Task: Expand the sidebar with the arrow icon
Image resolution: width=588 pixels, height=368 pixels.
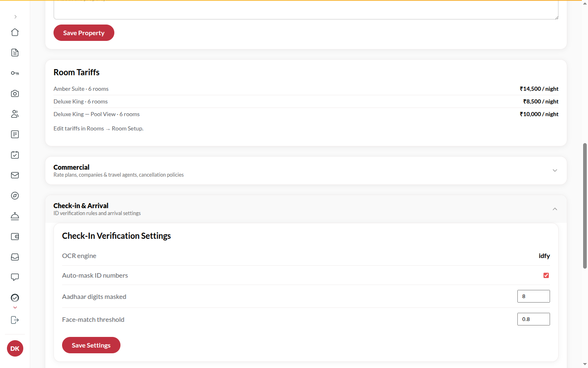Action: pyautogui.click(x=15, y=17)
